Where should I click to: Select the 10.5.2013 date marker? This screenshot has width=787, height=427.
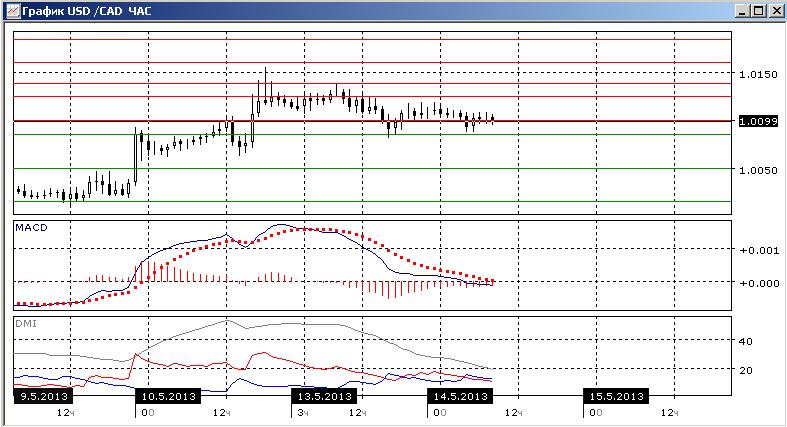[x=168, y=396]
